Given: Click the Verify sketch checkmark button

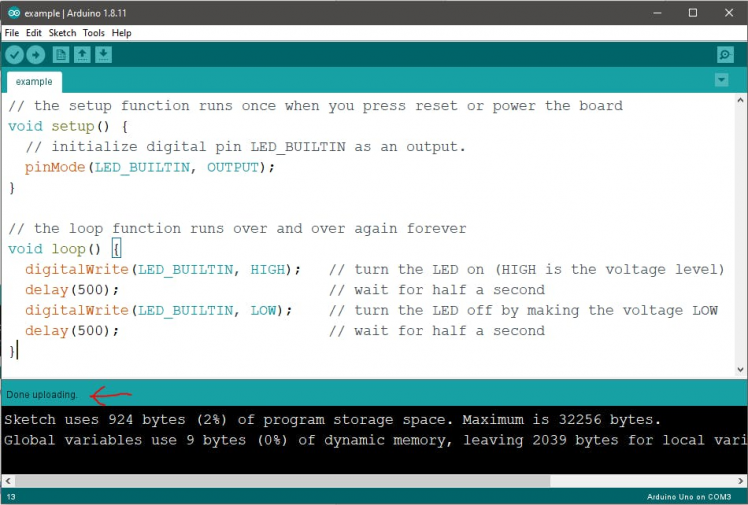Looking at the screenshot, I should click(14, 55).
